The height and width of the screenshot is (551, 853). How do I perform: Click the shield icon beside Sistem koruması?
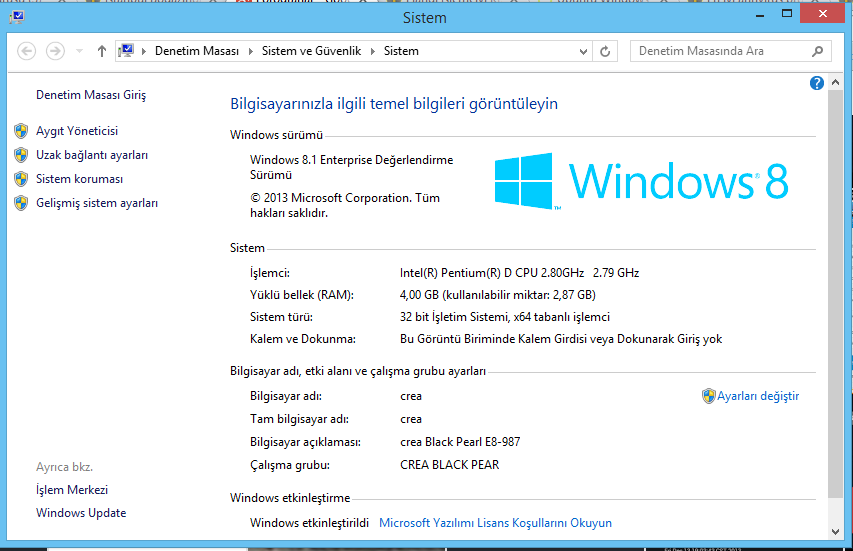21,179
